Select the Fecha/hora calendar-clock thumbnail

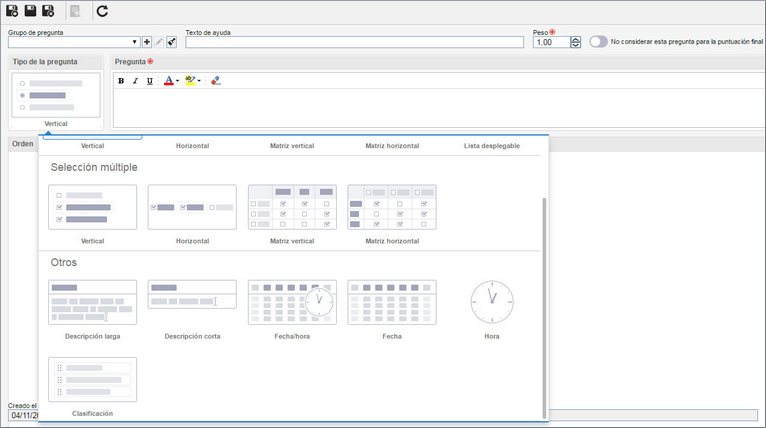[x=292, y=302]
